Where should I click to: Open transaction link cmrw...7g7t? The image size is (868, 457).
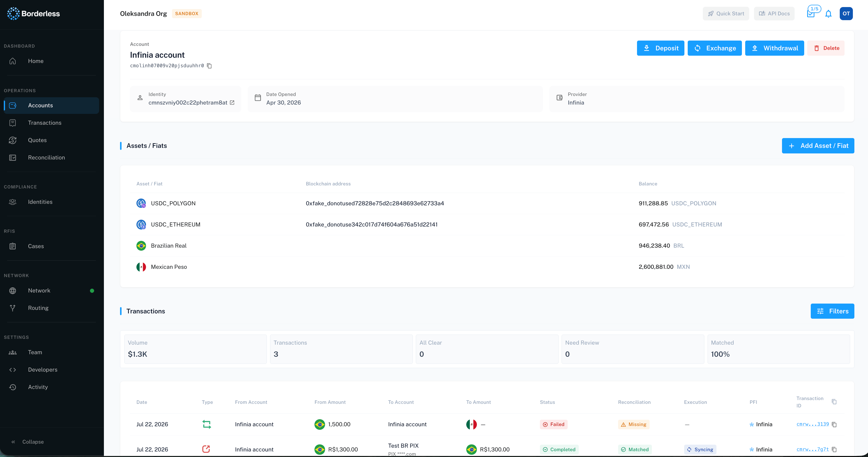tap(813, 450)
